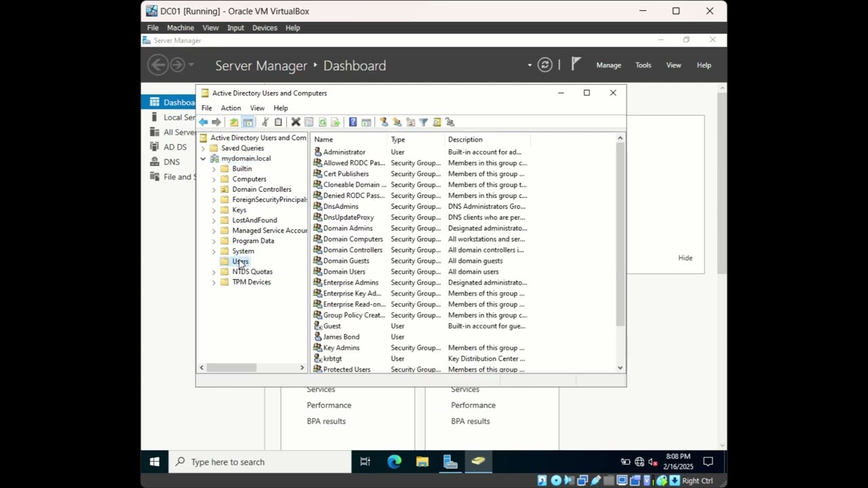Sort the list by the Type column
Viewport: 868px width, 488px height.
coord(416,140)
